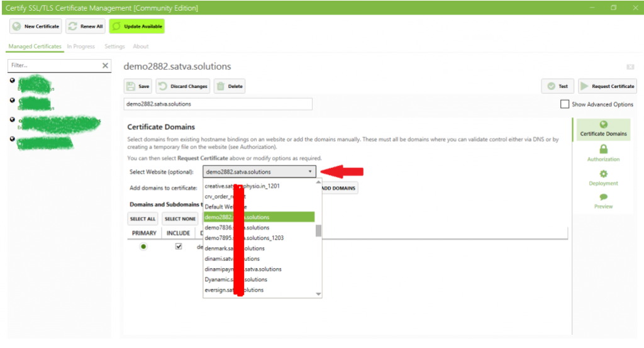Click the Discard Changes undo icon
This screenshot has width=644, height=348.
[x=163, y=86]
